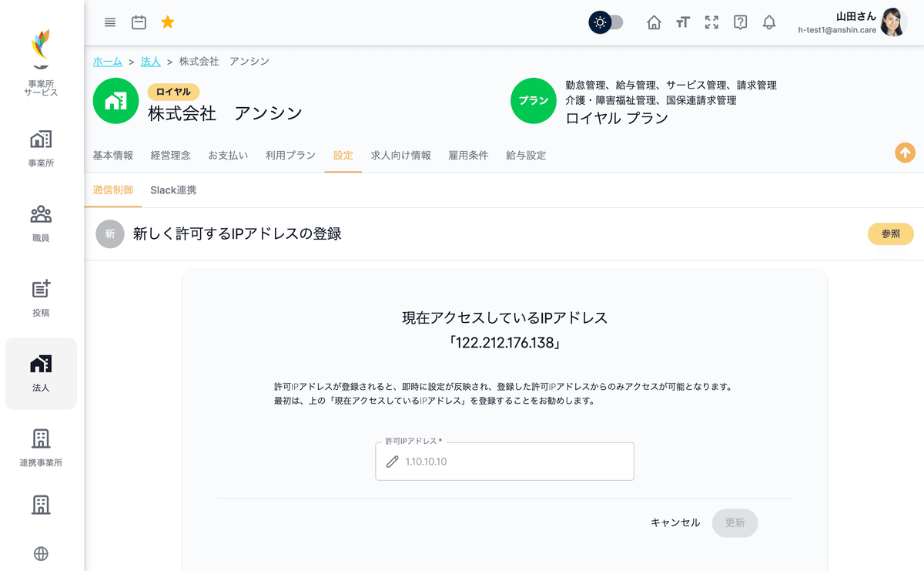Click the text size icon
The height and width of the screenshot is (571, 924).
point(682,22)
